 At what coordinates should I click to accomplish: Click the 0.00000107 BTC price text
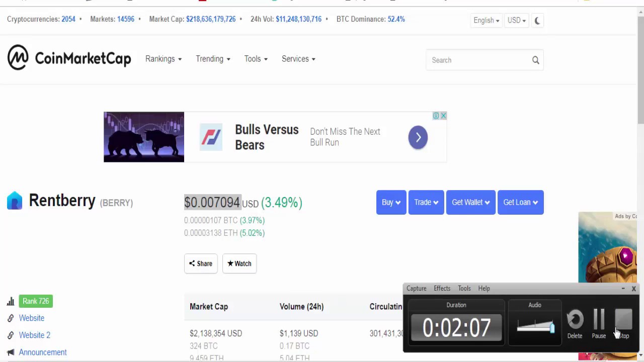[211, 220]
